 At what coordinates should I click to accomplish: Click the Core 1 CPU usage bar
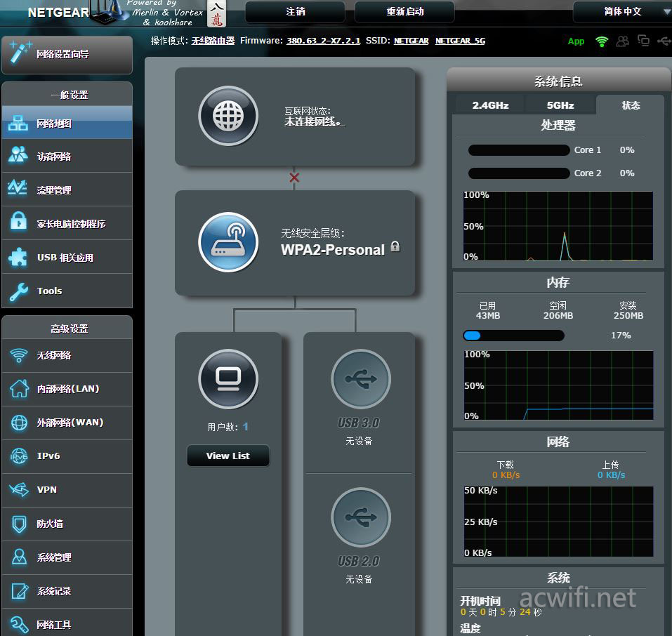point(519,150)
